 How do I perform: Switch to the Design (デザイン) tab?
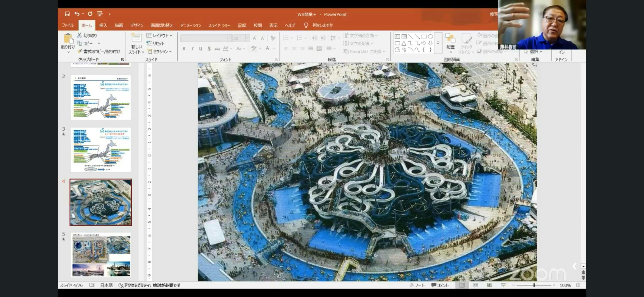(x=137, y=25)
